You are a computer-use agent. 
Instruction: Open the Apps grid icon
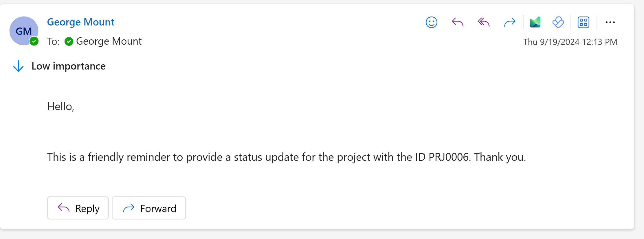584,22
